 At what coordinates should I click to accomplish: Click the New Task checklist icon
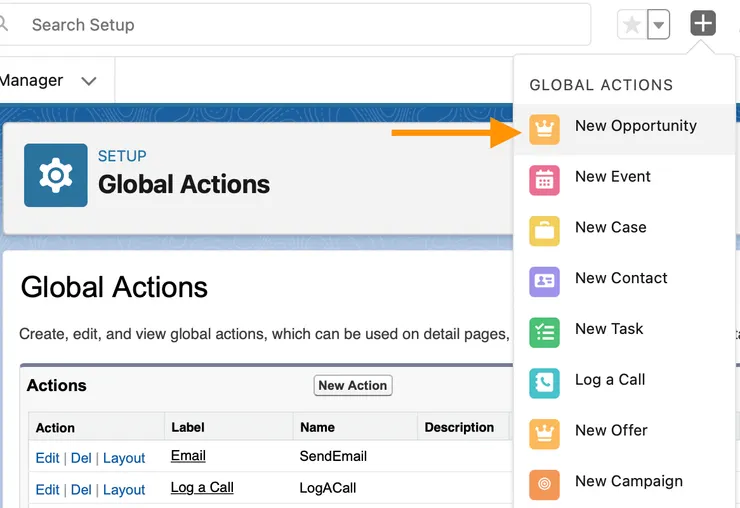click(544, 332)
